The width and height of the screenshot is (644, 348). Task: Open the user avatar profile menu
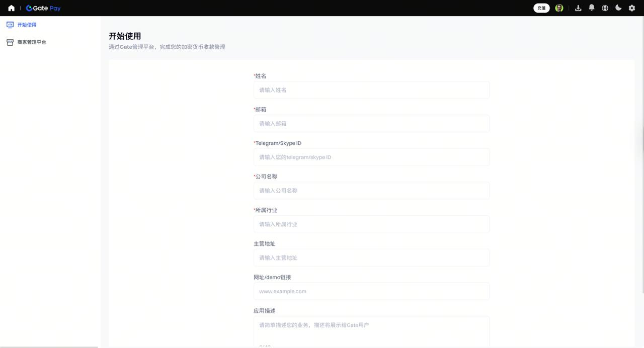click(559, 8)
